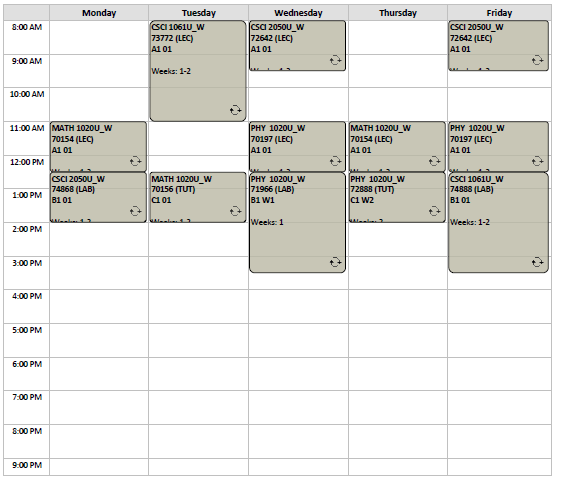Click the Friday PHY 1020U_W 70197 lecture block
This screenshot has width=561, height=484.
click(498, 147)
